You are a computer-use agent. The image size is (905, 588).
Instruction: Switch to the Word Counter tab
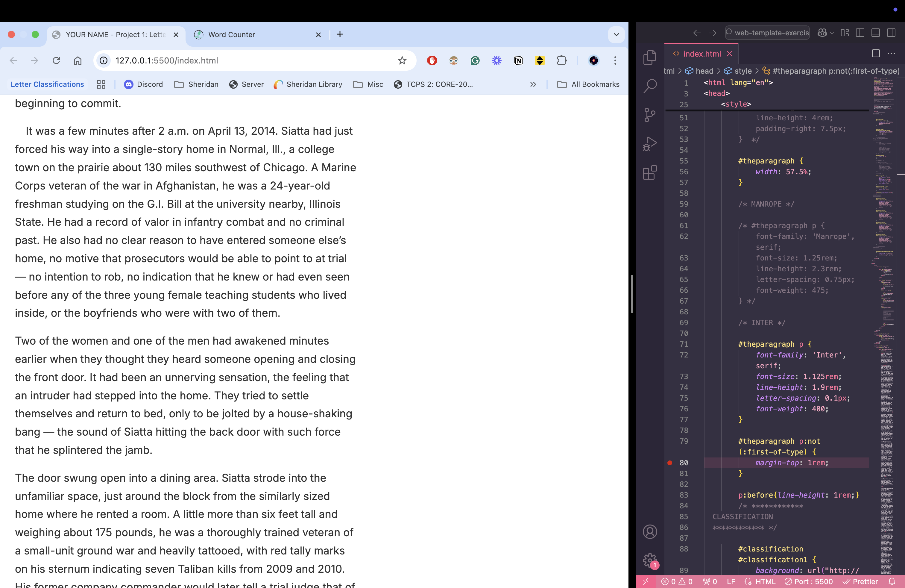(x=232, y=35)
